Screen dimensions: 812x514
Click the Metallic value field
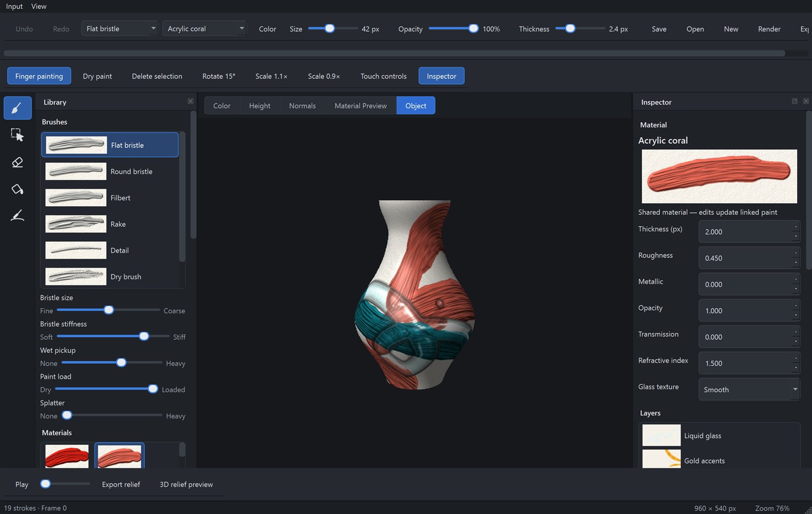(x=745, y=284)
